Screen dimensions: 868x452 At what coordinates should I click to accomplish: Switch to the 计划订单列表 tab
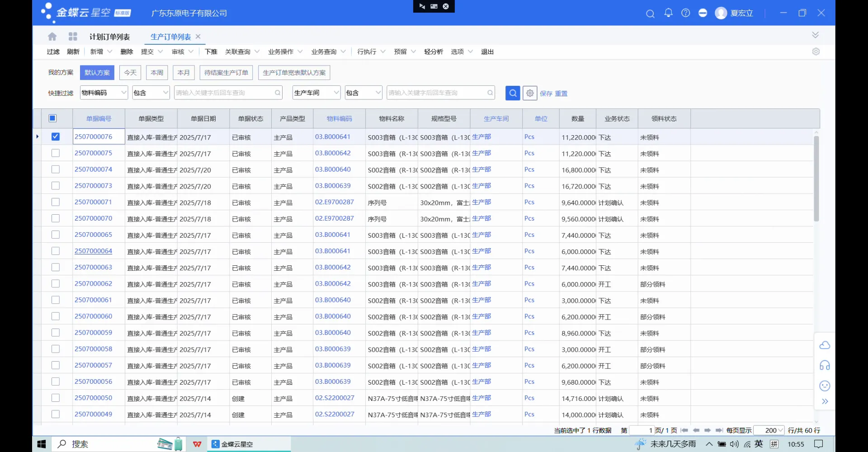pyautogui.click(x=109, y=37)
